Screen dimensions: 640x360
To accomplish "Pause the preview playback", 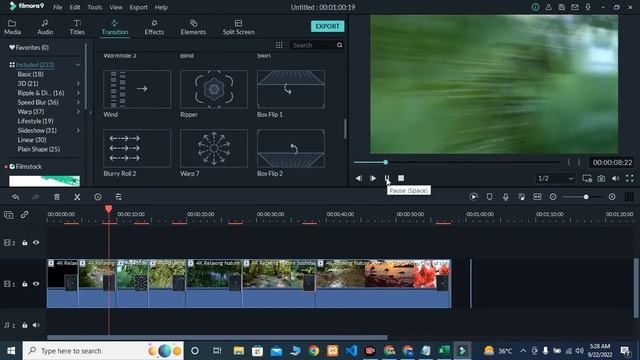I will 387,178.
